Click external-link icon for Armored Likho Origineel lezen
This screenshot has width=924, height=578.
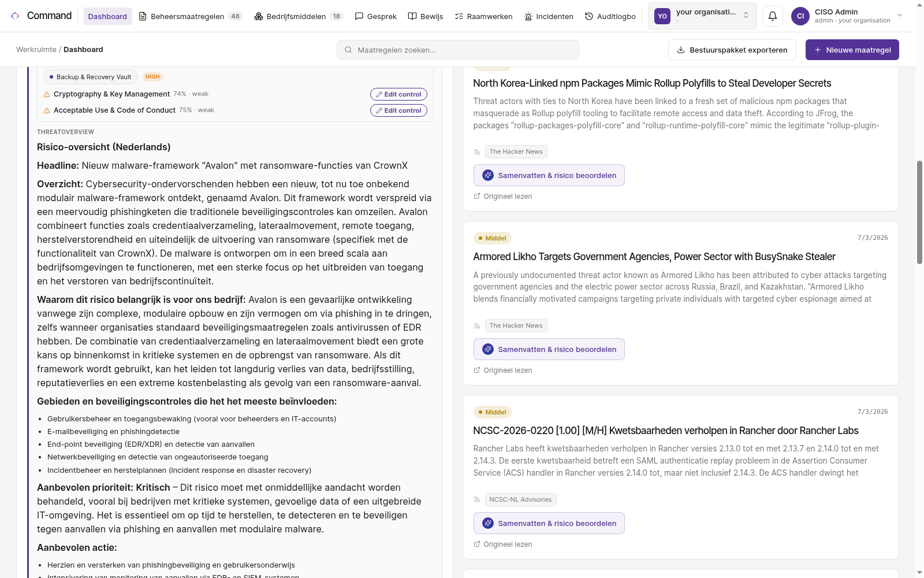tap(477, 370)
